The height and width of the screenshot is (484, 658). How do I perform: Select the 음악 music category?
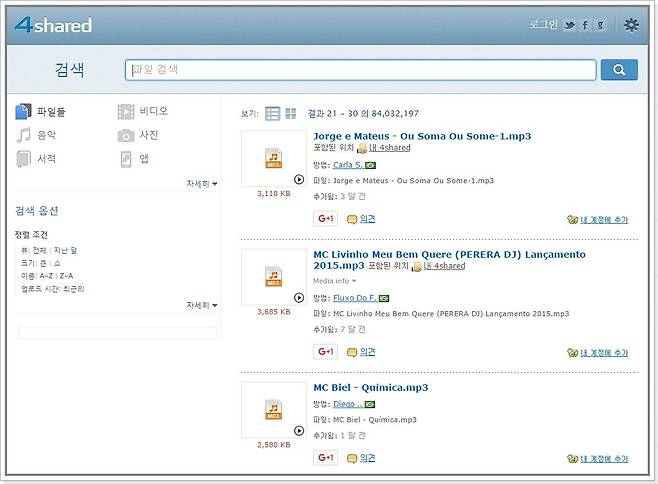pos(36,135)
